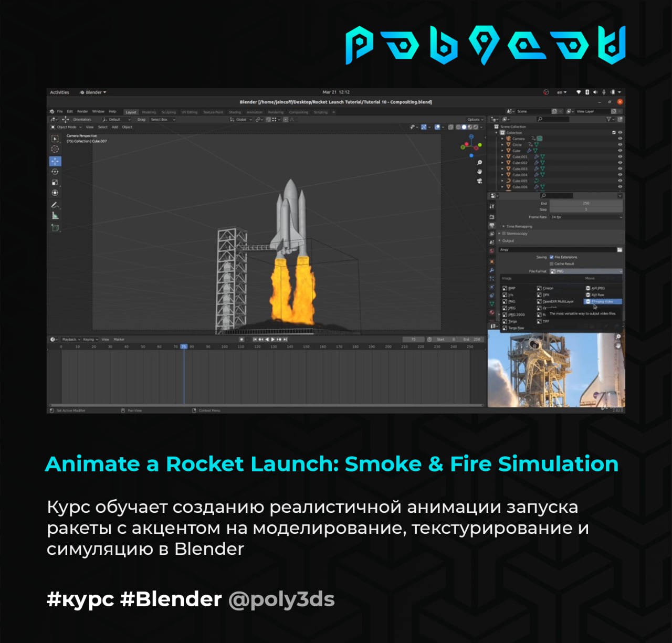The image size is (672, 643).
Task: Hide Cube.004 using its eye icon
Action: tap(620, 175)
